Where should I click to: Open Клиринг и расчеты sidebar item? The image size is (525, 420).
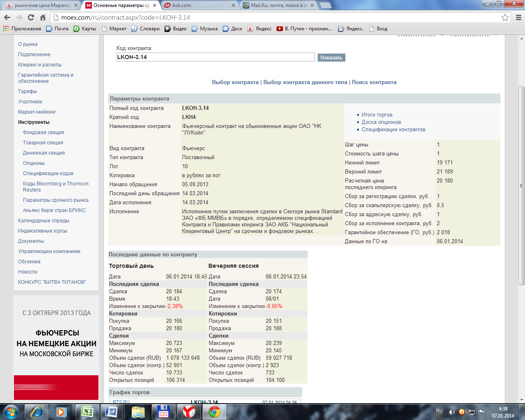coord(40,65)
